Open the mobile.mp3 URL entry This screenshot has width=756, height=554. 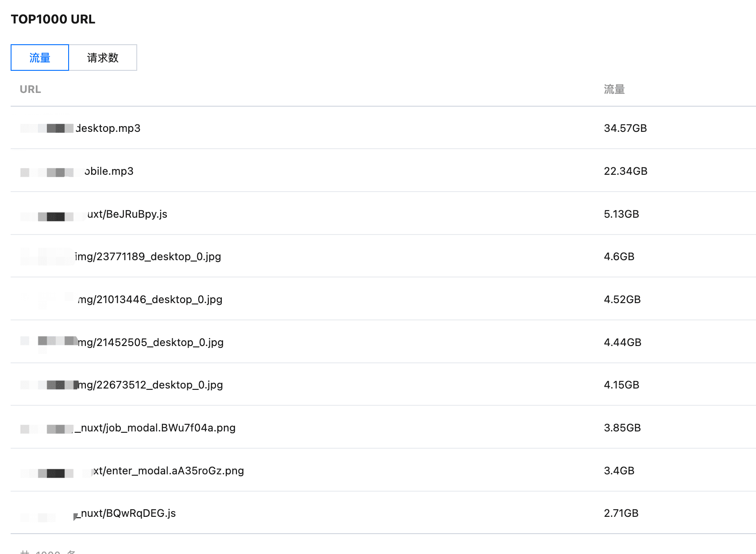(108, 171)
